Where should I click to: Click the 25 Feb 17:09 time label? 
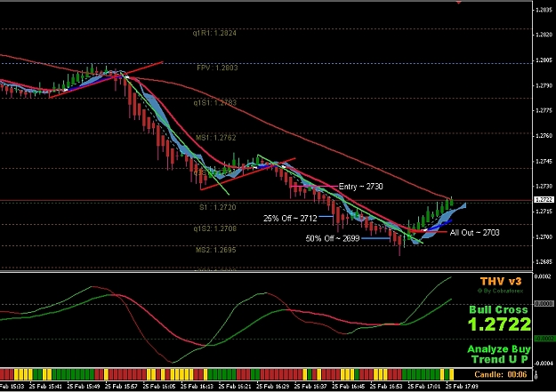pyautogui.click(x=462, y=387)
